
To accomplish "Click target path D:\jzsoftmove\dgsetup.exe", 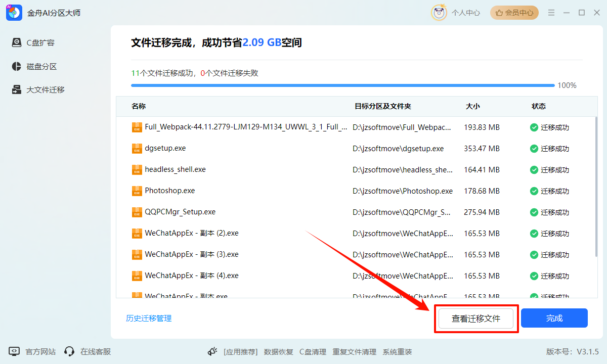I will click(398, 149).
